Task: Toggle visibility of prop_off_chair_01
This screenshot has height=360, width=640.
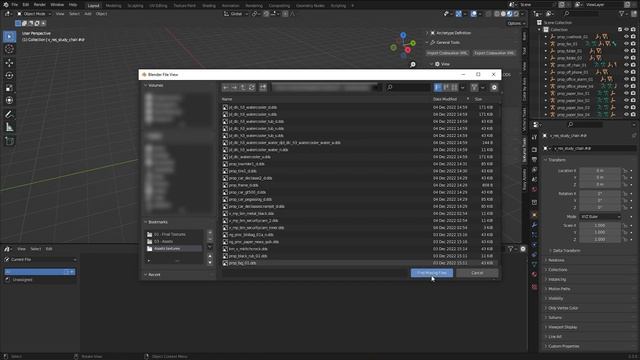Action: 626,65
